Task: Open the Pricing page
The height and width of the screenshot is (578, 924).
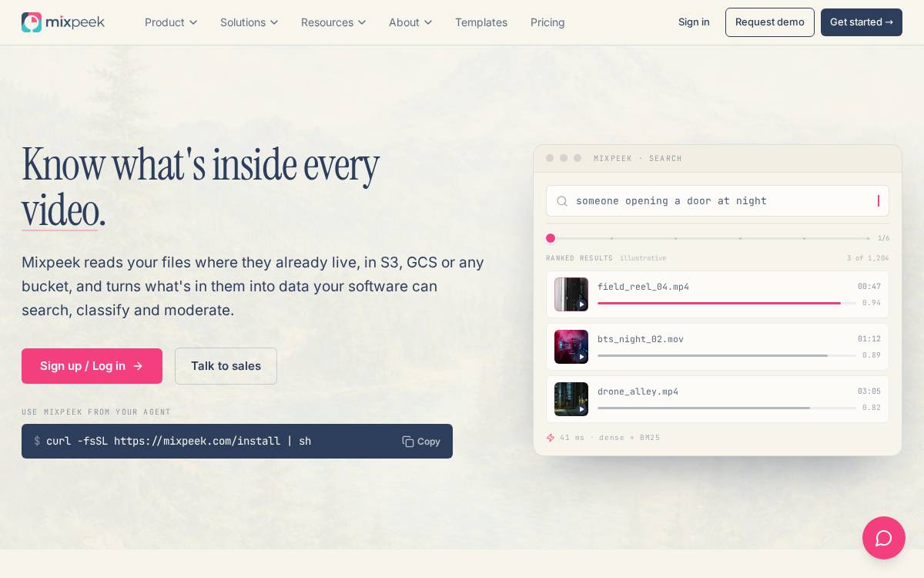Action: pyautogui.click(x=547, y=22)
